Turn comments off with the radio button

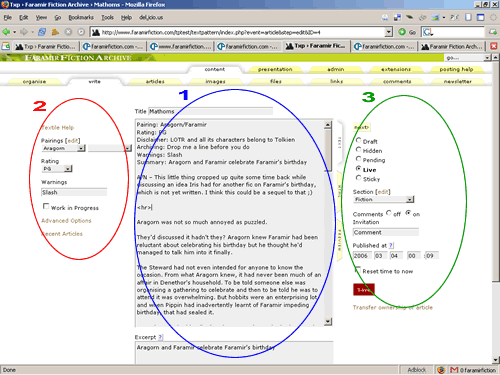point(389,213)
